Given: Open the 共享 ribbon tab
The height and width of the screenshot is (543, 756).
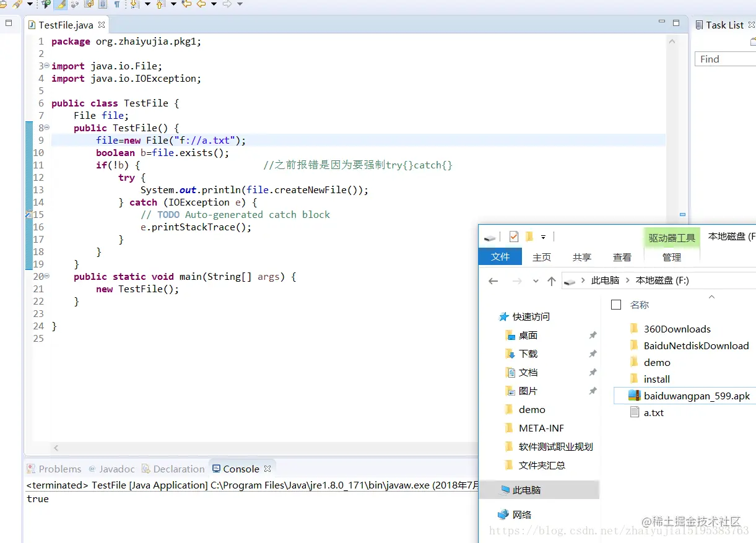Looking at the screenshot, I should 582,257.
